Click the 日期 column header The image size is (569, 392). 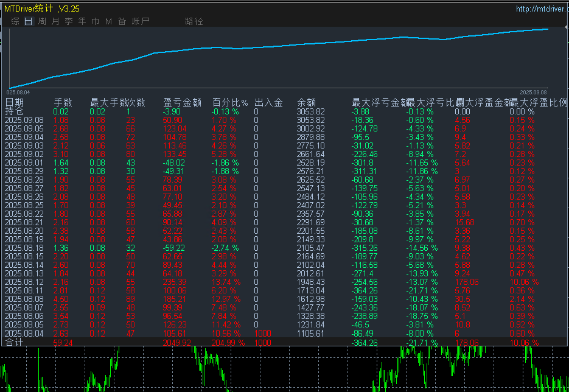pyautogui.click(x=15, y=102)
